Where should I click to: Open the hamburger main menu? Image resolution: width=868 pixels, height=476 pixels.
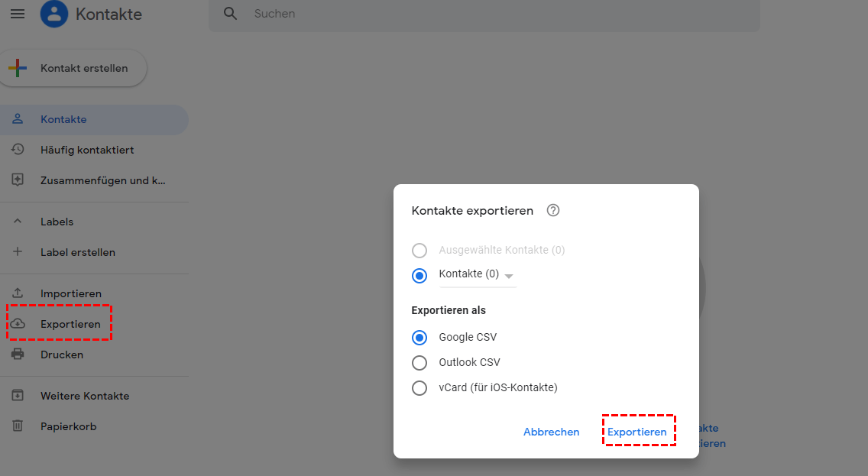[x=17, y=14]
